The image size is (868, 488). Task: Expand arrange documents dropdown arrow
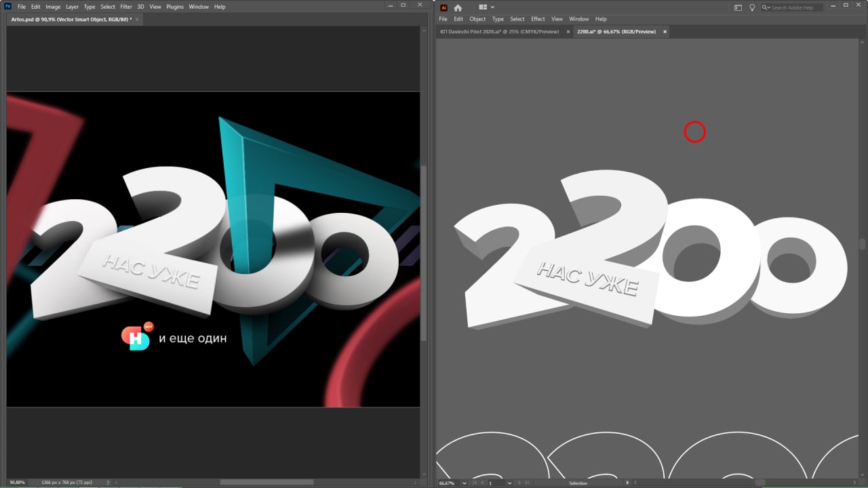pos(492,7)
